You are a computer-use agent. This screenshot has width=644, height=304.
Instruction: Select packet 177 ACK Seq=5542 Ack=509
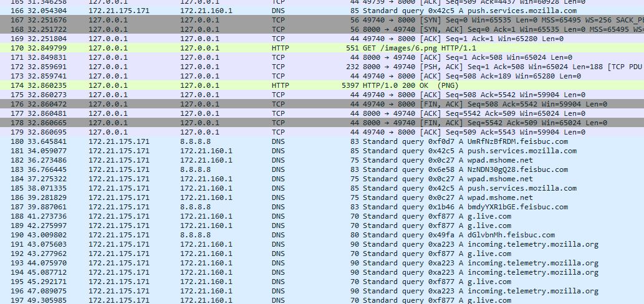[322, 113]
